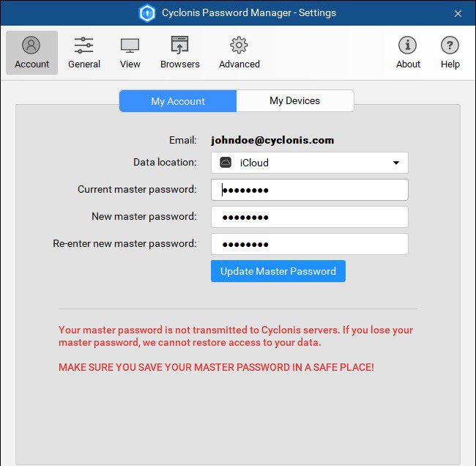Click the johndoe@cyclonis.com email address
The width and height of the screenshot is (476, 466).
(272, 140)
